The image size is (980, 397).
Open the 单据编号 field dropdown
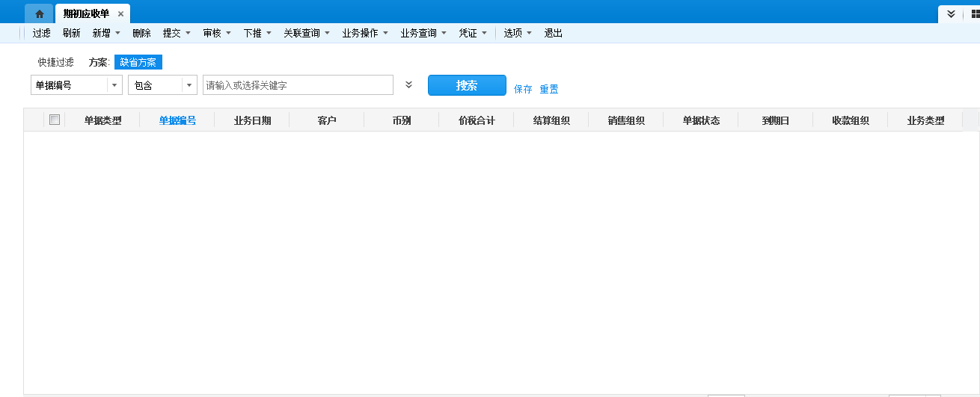pyautogui.click(x=114, y=85)
